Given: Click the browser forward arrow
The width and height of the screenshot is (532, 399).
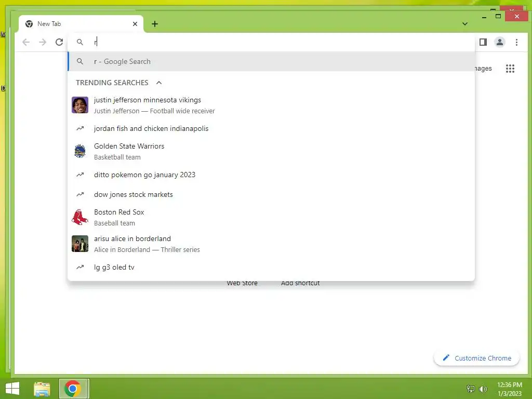Looking at the screenshot, I should [43, 42].
